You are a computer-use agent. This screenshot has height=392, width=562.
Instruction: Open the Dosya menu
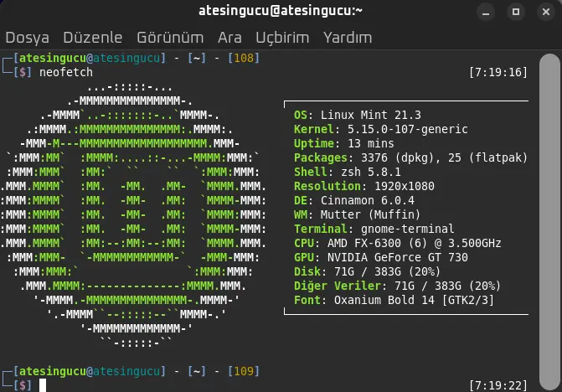(x=28, y=38)
